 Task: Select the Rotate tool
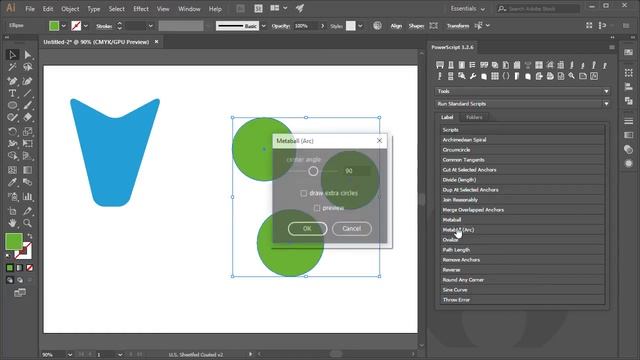coord(12,131)
